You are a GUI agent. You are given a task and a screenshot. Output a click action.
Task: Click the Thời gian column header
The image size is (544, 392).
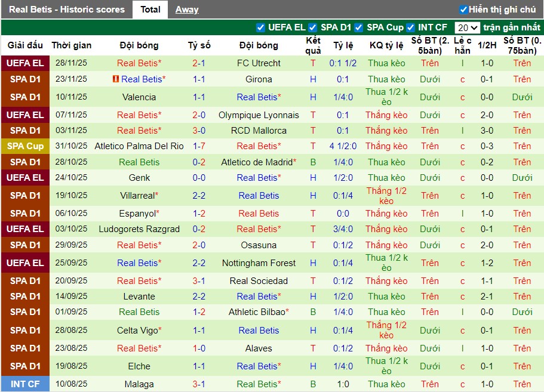72,45
